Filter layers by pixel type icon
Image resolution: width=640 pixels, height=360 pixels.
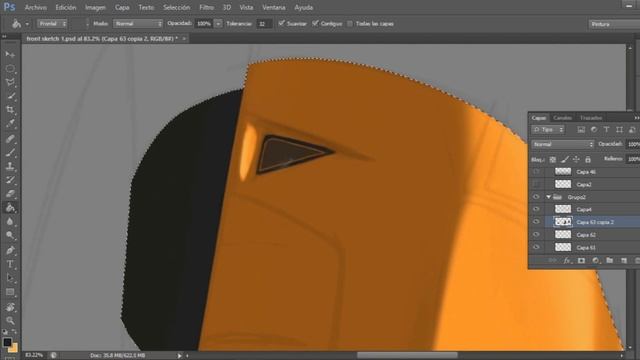click(x=581, y=130)
